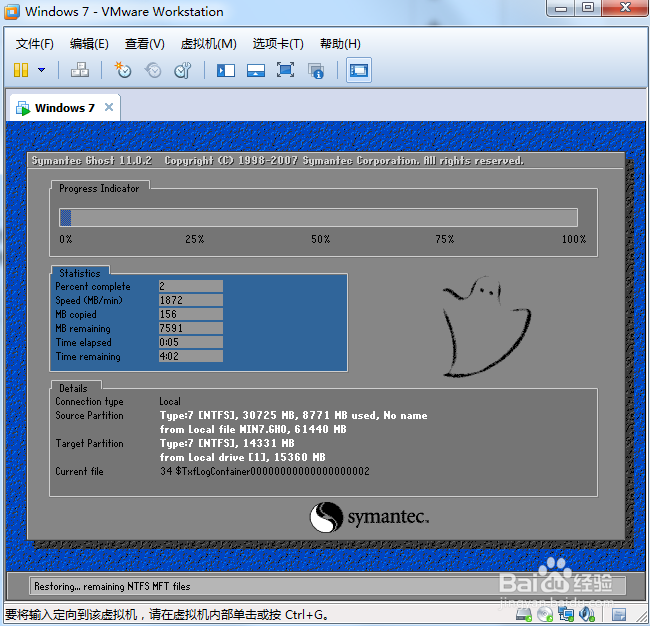
Task: Maximize the VMware Workstation window
Action: pyautogui.click(x=588, y=8)
